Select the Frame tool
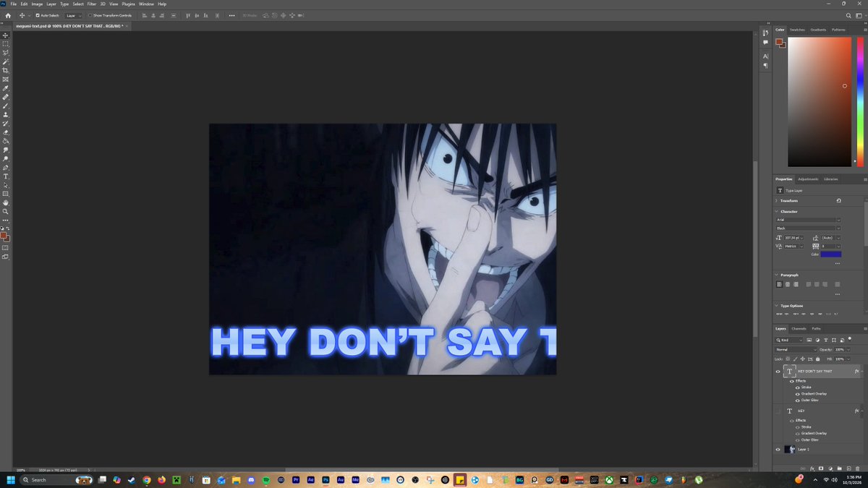The image size is (868, 488). (x=6, y=79)
